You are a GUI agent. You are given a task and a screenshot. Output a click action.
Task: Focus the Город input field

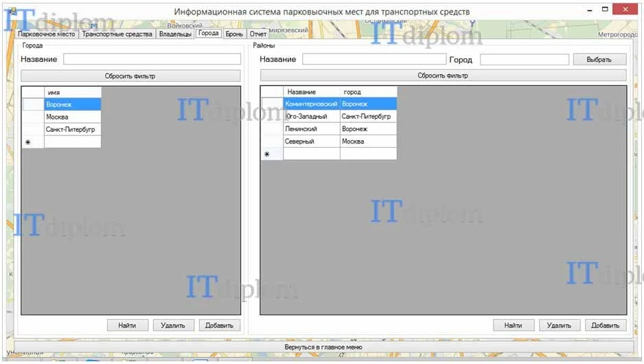[x=525, y=59]
